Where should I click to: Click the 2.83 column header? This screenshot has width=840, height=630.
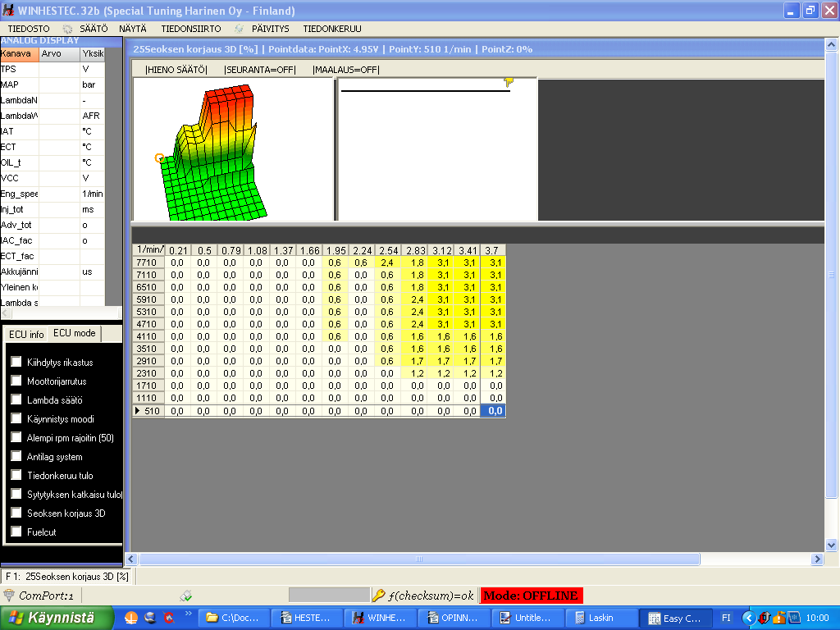pos(415,250)
